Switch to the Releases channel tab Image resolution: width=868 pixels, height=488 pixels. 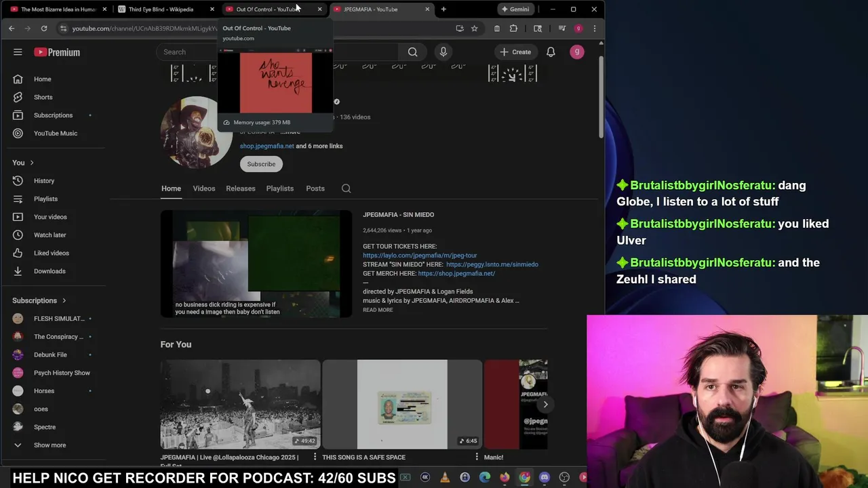point(241,188)
